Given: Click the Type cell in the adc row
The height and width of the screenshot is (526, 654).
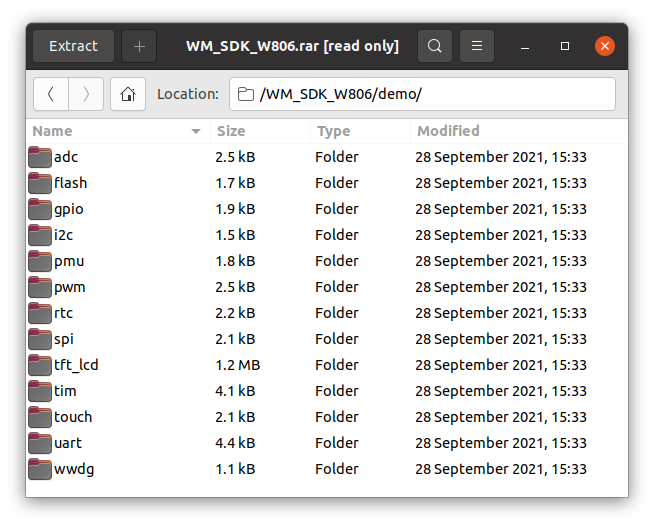Looking at the screenshot, I should point(337,157).
